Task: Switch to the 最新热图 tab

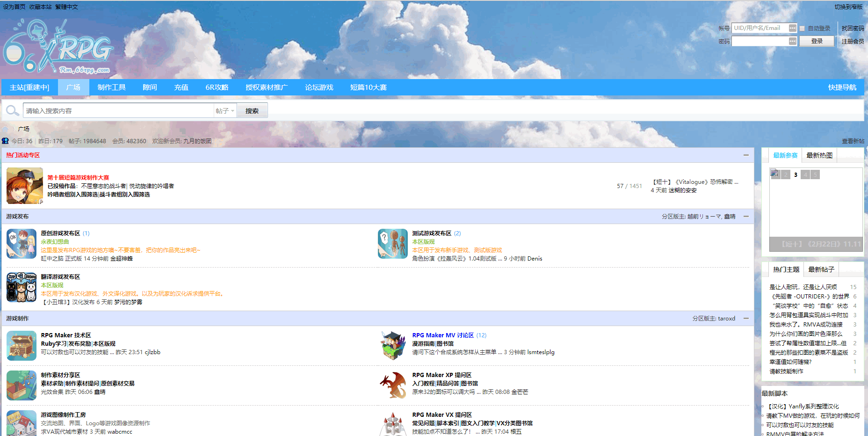Action: [819, 155]
